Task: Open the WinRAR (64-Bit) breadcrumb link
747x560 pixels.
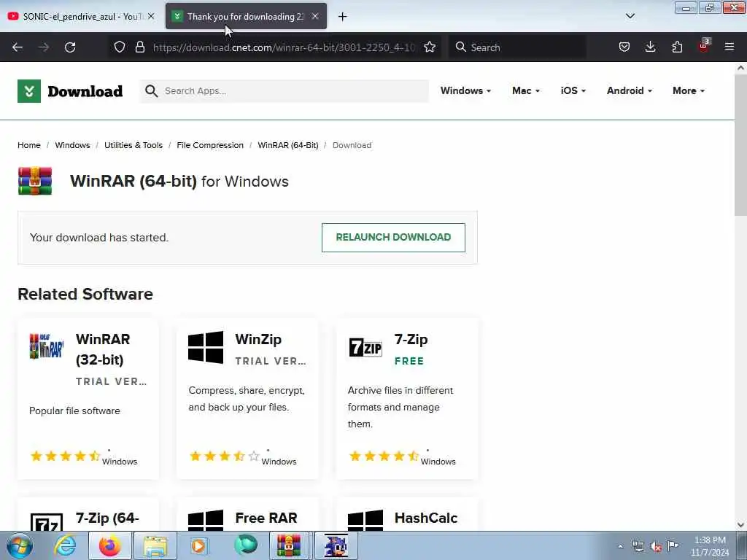Action: [x=288, y=145]
